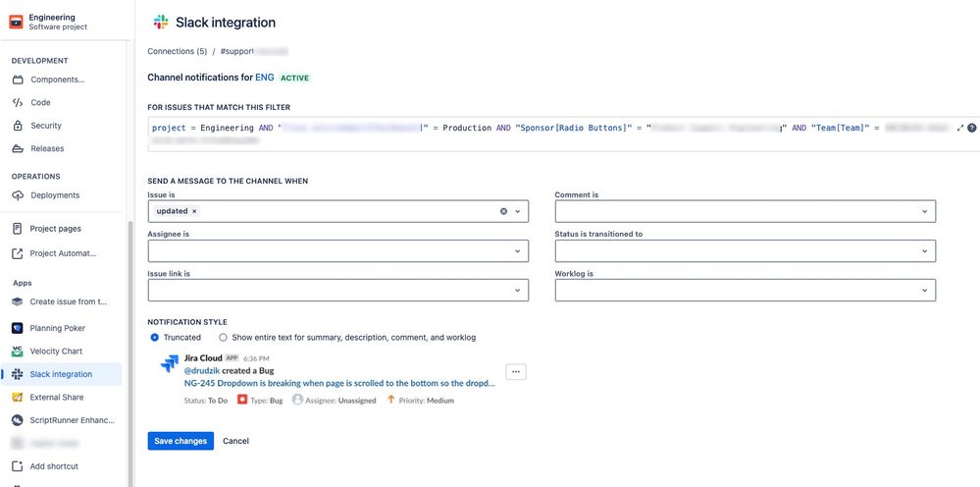Click the Jira Cloud avatar in the preview
Viewport: 980px width, 487px height.
pyautogui.click(x=170, y=364)
